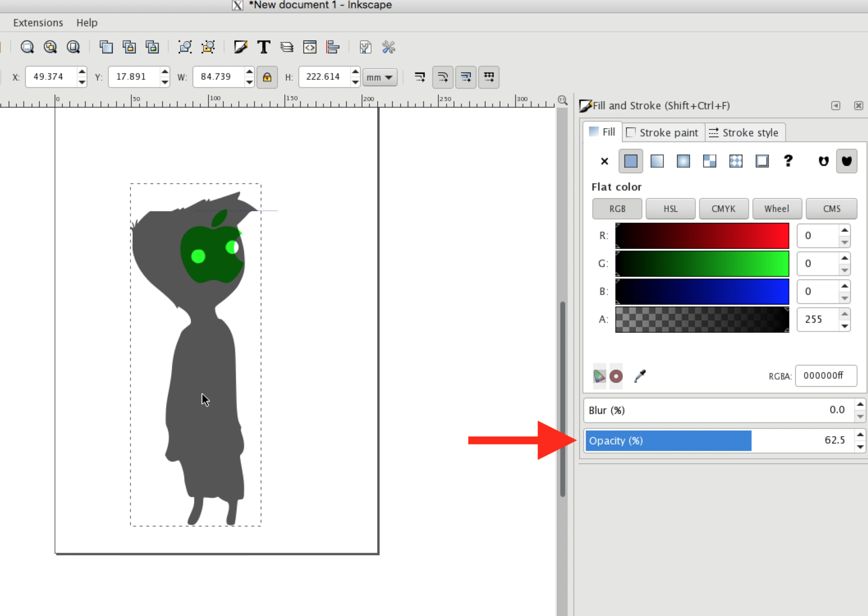Apply pattern fill to the object

pyautogui.click(x=709, y=161)
